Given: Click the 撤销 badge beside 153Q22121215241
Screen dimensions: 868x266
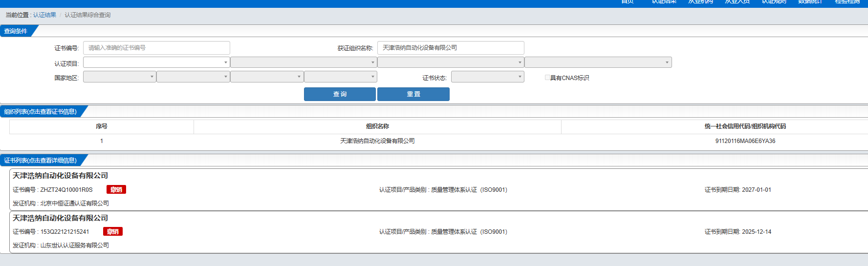Looking at the screenshot, I should [113, 231].
